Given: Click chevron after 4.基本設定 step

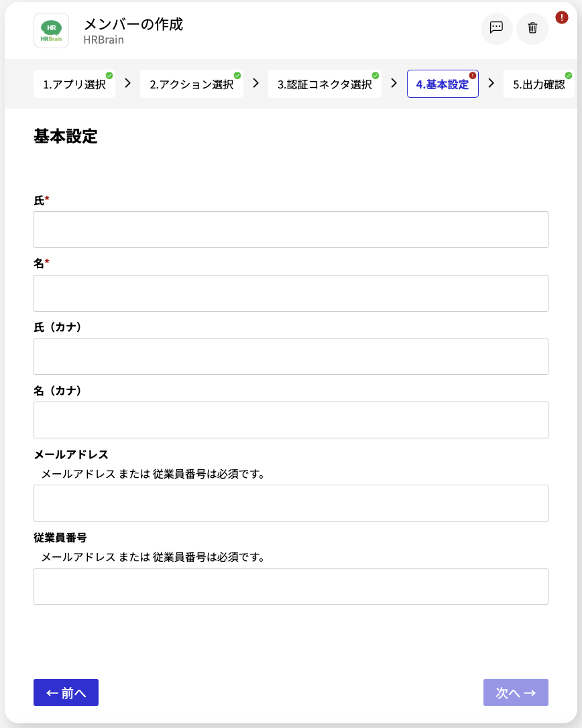Looking at the screenshot, I should point(491,84).
